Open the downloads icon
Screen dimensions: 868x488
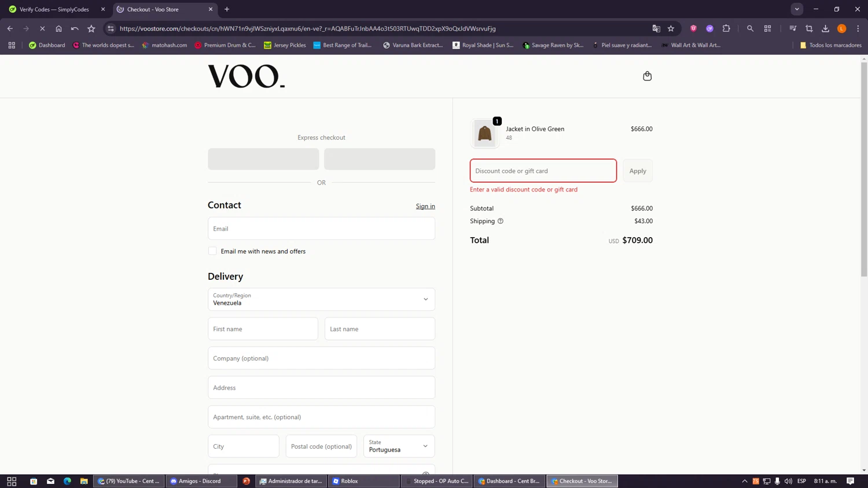point(825,28)
